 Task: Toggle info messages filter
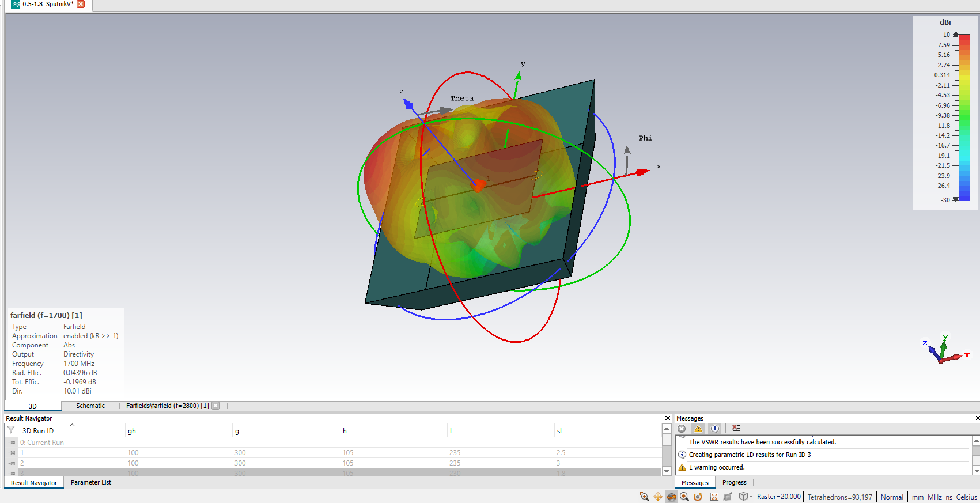(715, 429)
